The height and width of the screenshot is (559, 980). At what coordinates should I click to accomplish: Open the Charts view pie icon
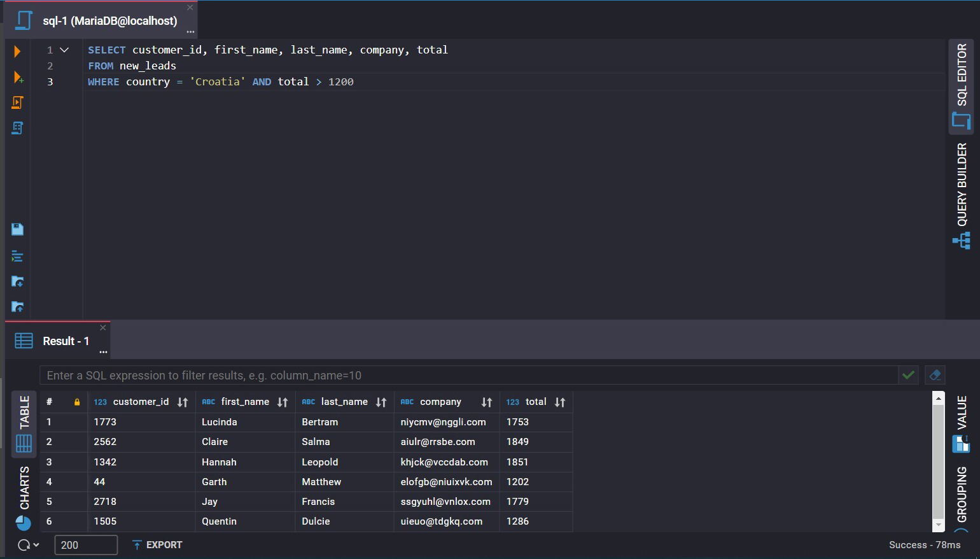[24, 523]
